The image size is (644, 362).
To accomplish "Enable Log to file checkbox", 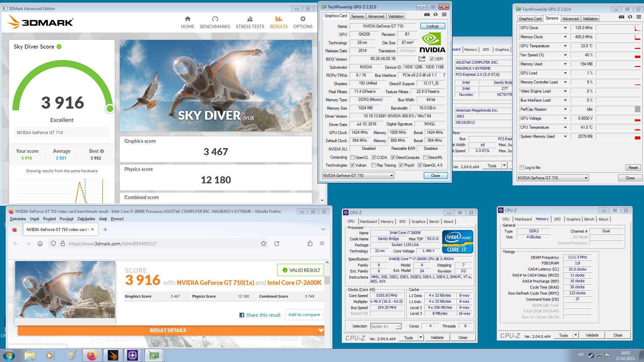I will (522, 168).
